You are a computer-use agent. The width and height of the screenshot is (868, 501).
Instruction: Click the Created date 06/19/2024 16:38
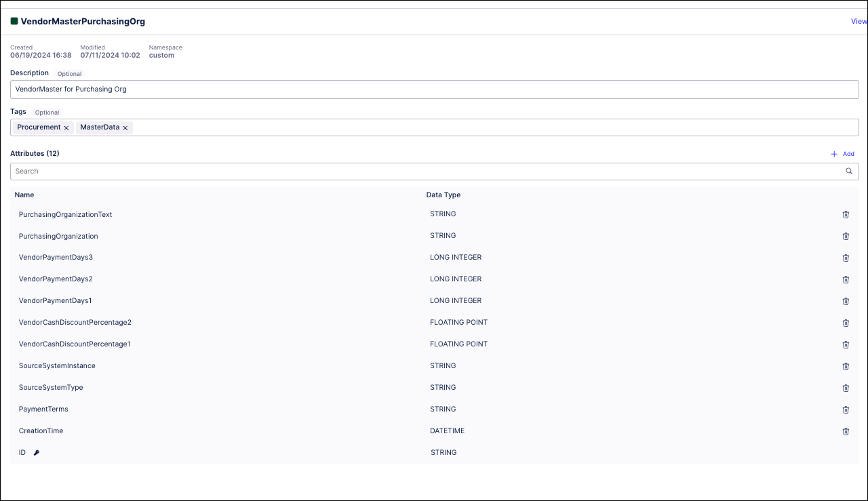41,56
